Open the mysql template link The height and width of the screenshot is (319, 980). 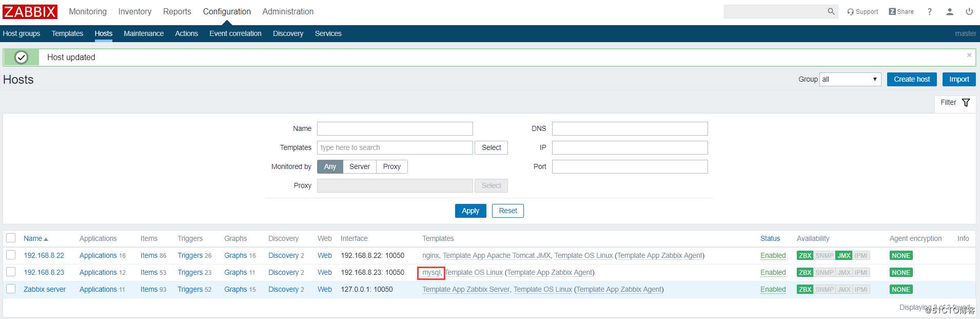click(x=432, y=272)
